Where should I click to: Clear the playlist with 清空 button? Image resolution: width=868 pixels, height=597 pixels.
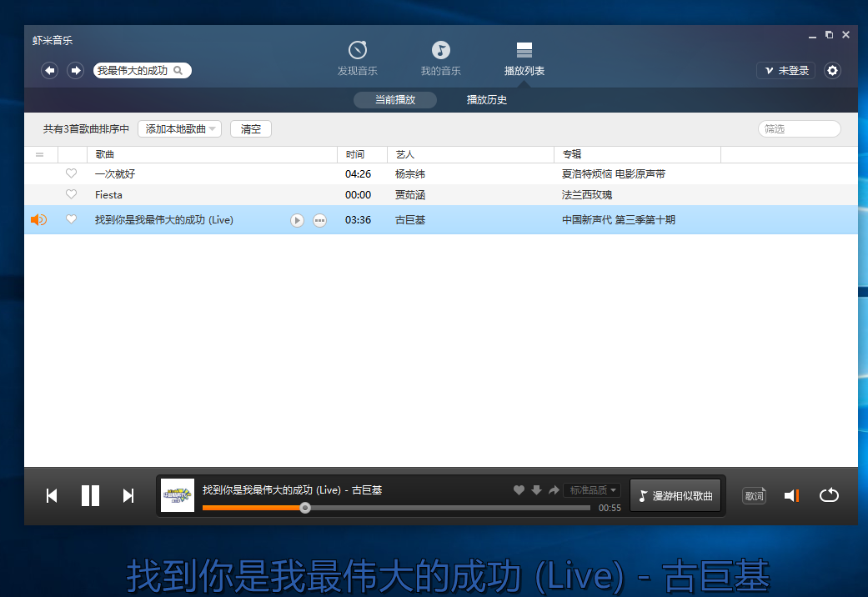tap(251, 128)
